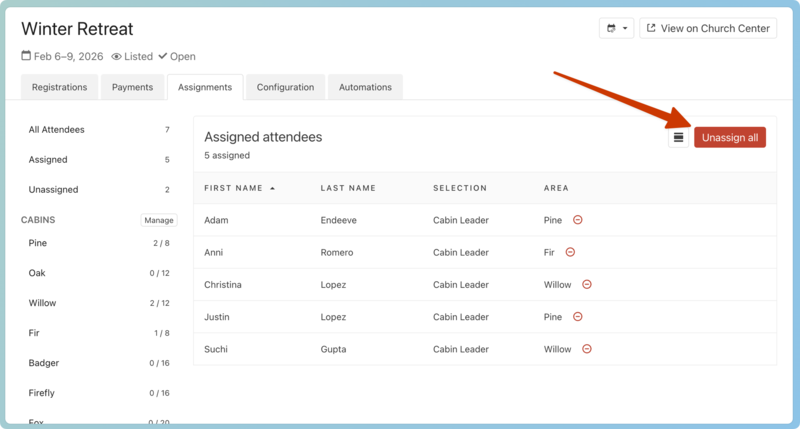This screenshot has width=800, height=429.
Task: Select the Badger cabin in the list
Action: coord(44,363)
